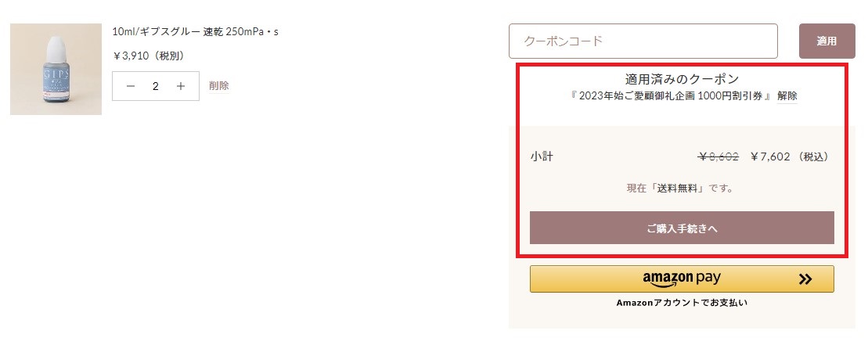Click the double chevron on Amazon Pay
Viewport: 868px width, 338px height.
click(805, 279)
